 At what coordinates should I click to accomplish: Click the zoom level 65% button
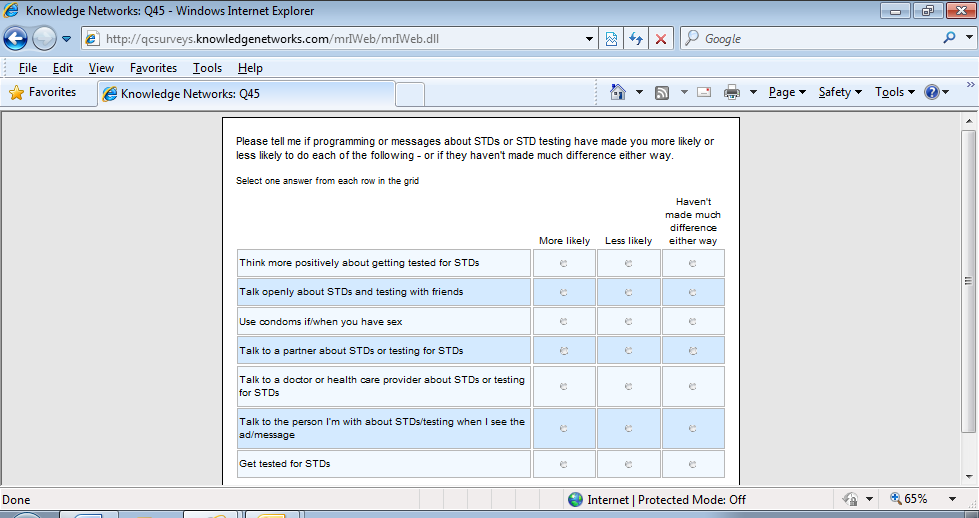(909, 499)
